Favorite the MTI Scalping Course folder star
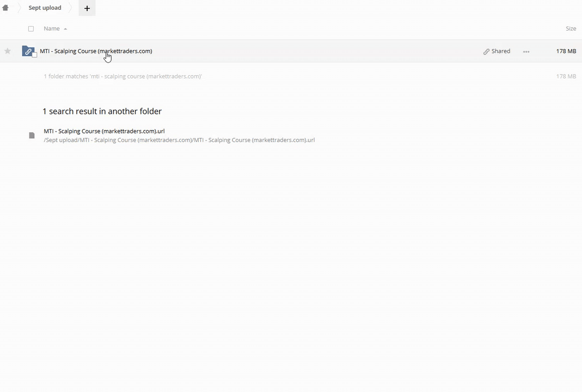The image size is (582, 392). 8,51
